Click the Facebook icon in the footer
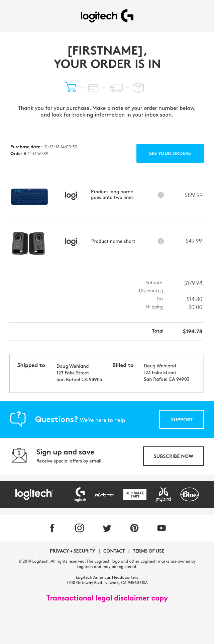 tap(52, 528)
